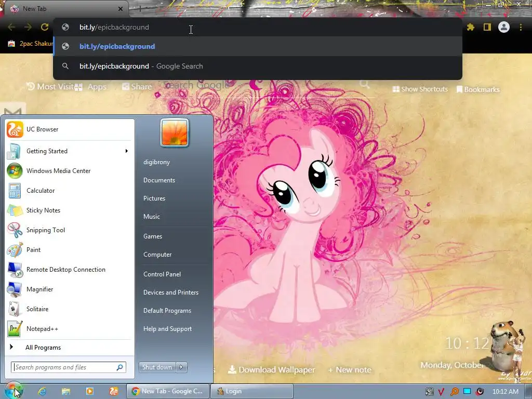
Task: Open Paint from Start menu
Action: tap(69, 250)
